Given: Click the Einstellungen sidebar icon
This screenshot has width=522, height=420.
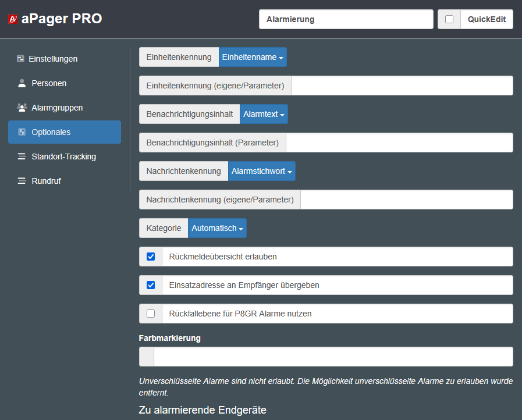Looking at the screenshot, I should 20,59.
